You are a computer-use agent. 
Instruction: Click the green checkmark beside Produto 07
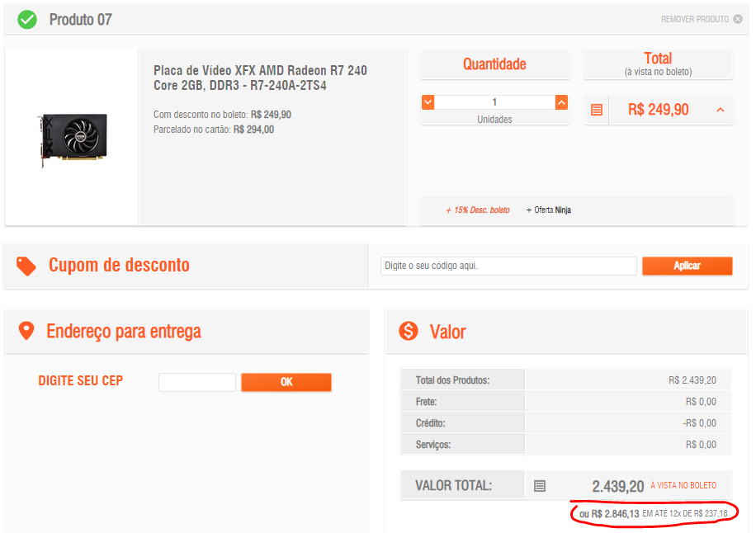[27, 20]
